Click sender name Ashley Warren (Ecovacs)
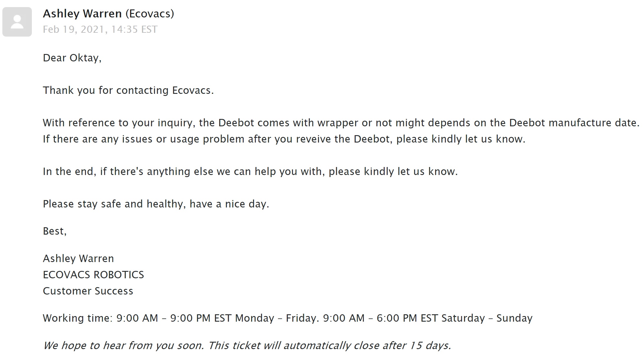Screen dimensions: 644x355 tap(109, 14)
